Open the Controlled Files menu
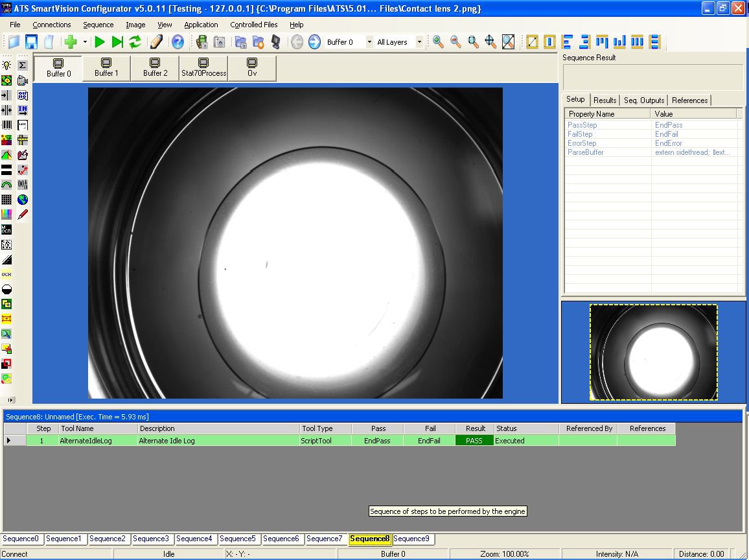Viewport: 749px width, 560px height. pyautogui.click(x=253, y=25)
